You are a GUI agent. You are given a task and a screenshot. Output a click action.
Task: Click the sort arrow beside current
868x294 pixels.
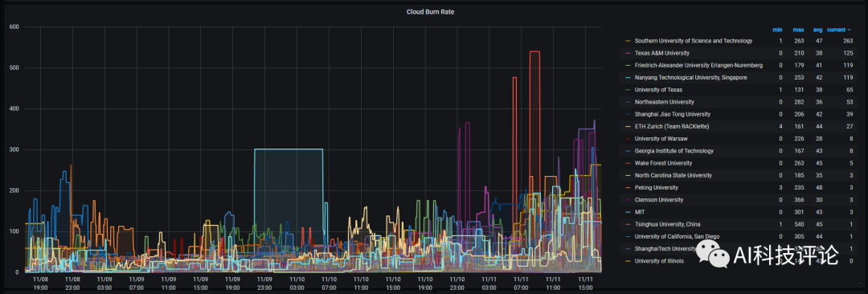tap(849, 30)
